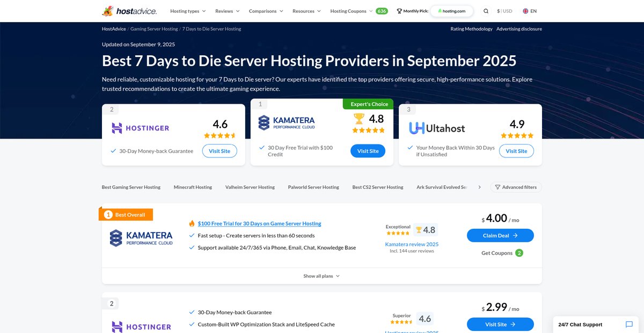Open the $ | USD currency selector
Screen dimensions: 644x333
coord(504,11)
